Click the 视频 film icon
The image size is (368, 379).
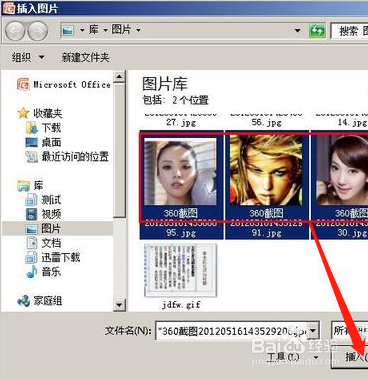pos(31,214)
